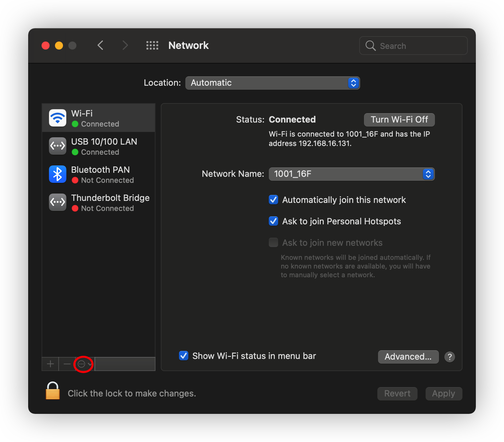Open the Advanced... settings button

(408, 357)
